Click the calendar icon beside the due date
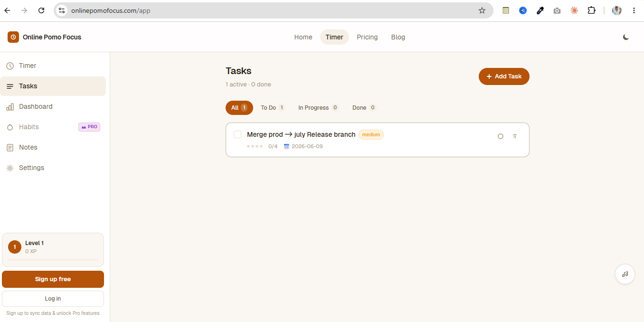 click(x=286, y=146)
